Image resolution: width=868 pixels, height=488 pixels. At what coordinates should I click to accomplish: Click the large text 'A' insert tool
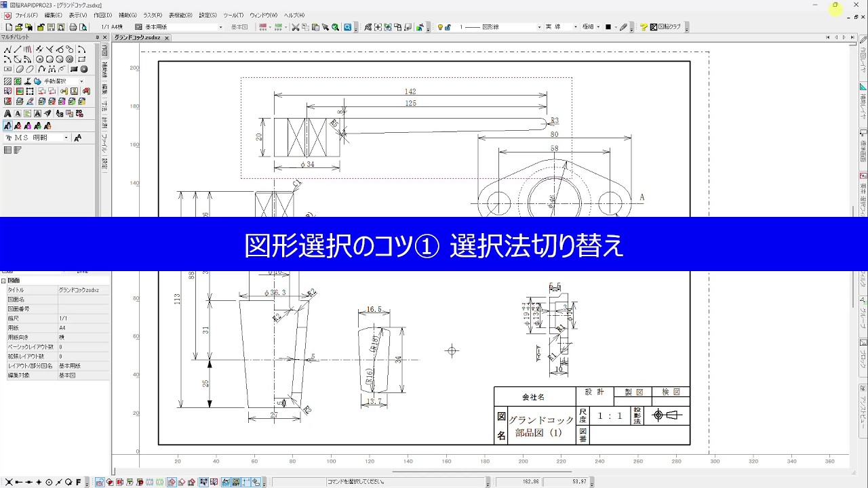click(7, 114)
